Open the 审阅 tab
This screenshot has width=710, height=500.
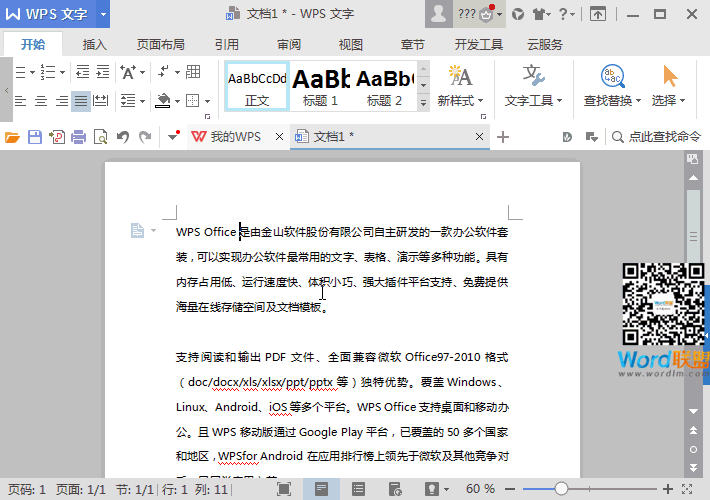[x=289, y=44]
